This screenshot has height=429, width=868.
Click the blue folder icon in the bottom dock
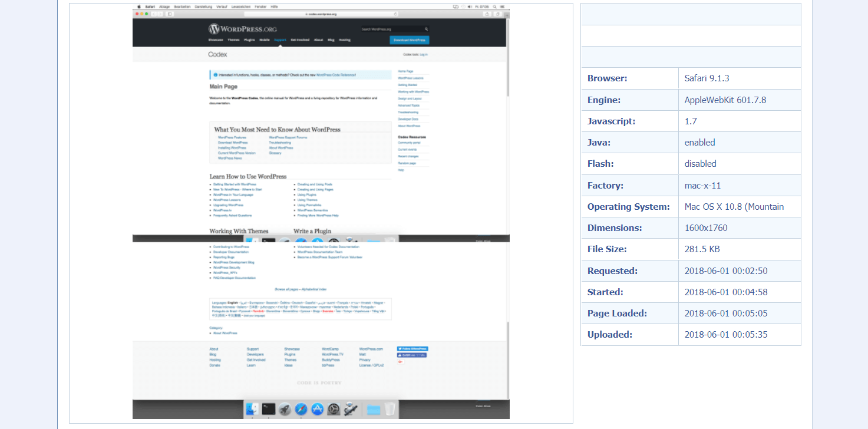pos(374,410)
